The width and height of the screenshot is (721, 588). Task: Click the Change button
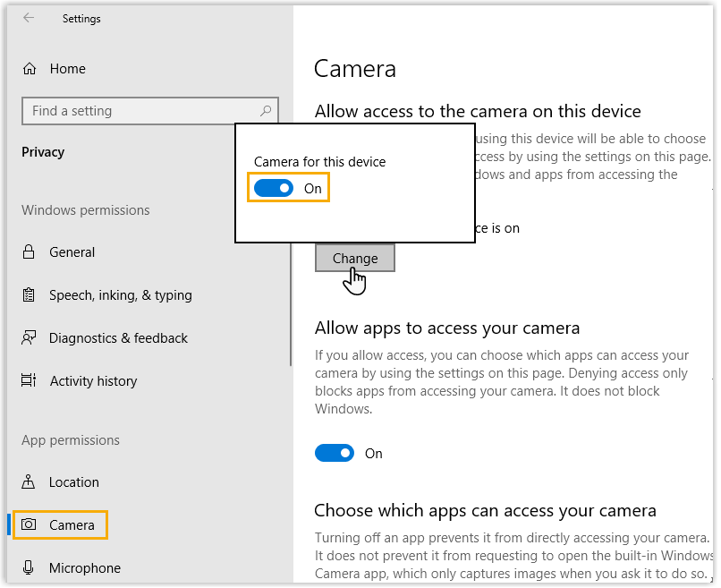point(355,258)
